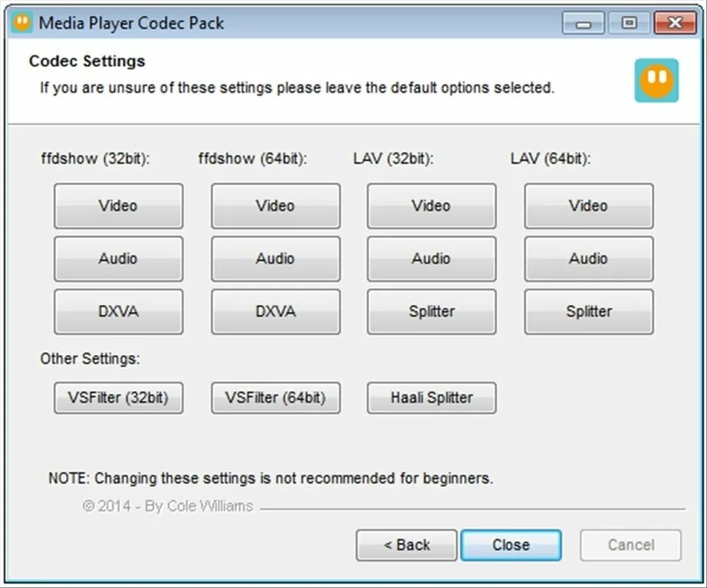Click the large Codec Pack logo icon
The width and height of the screenshot is (707, 588).
[x=656, y=80]
